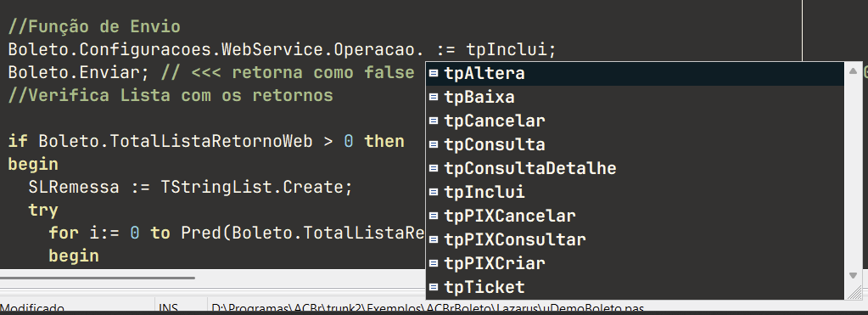The height and width of the screenshot is (315, 868).
Task: Click the icon beside tpAltera
Action: click(x=434, y=74)
